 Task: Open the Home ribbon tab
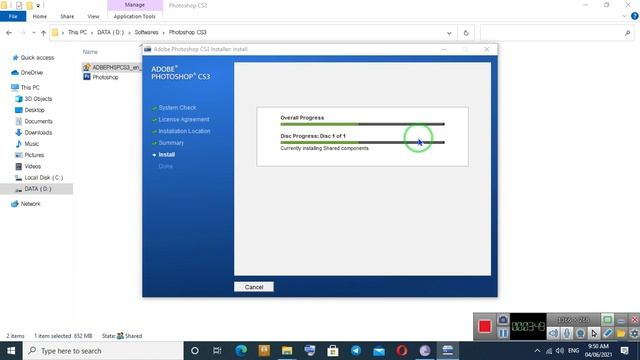click(40, 16)
